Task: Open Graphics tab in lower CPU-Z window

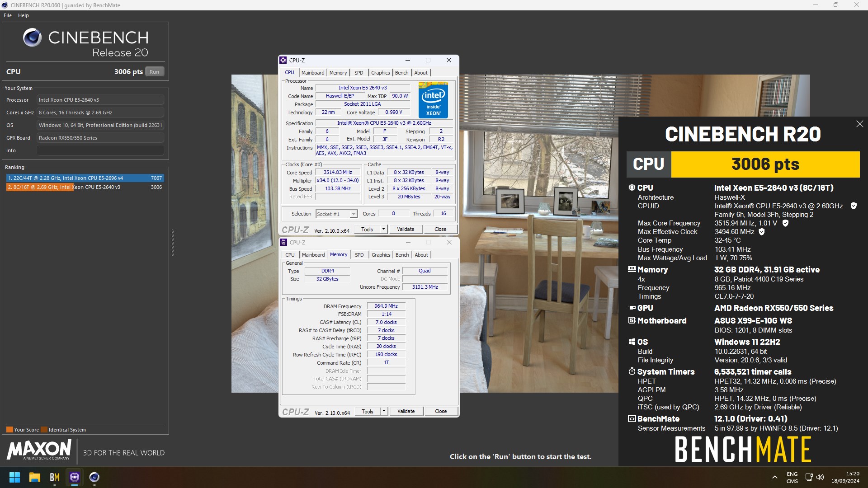Action: [x=381, y=255]
